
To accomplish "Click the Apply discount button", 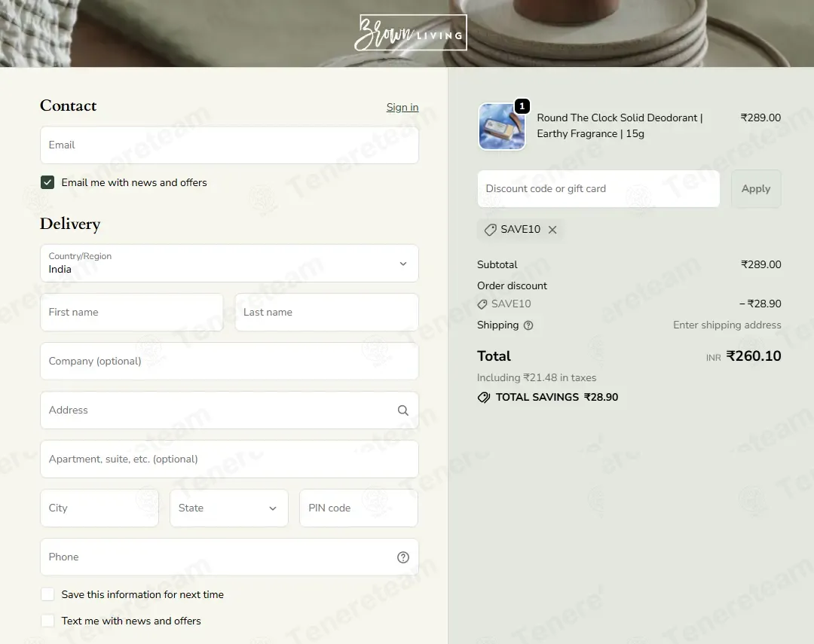I will [756, 189].
